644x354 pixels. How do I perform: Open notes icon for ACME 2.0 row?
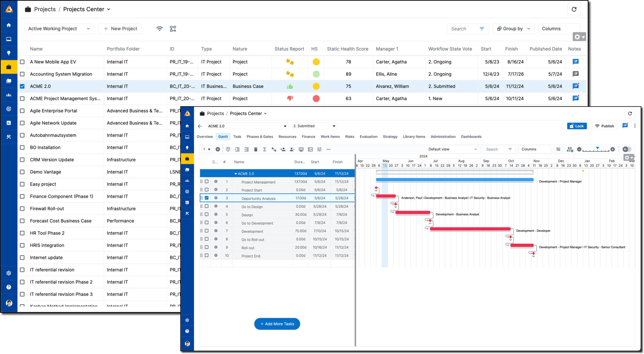pyautogui.click(x=575, y=86)
